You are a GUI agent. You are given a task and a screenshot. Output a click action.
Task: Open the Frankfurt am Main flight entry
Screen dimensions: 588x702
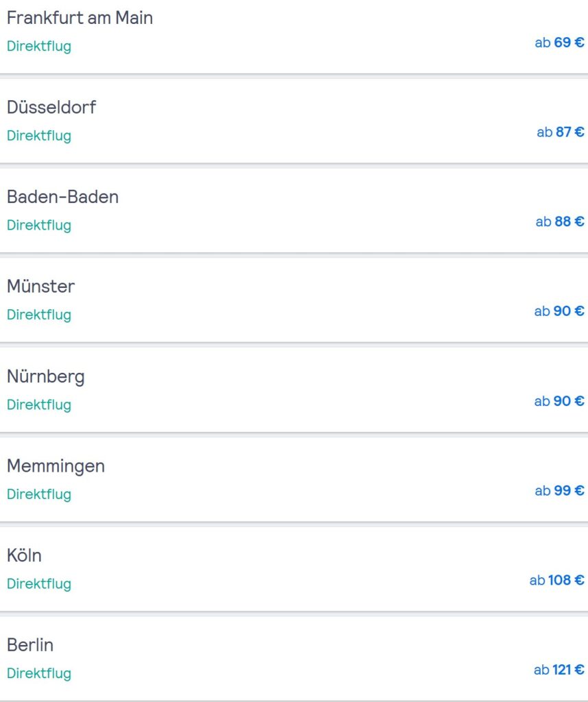[294, 36]
